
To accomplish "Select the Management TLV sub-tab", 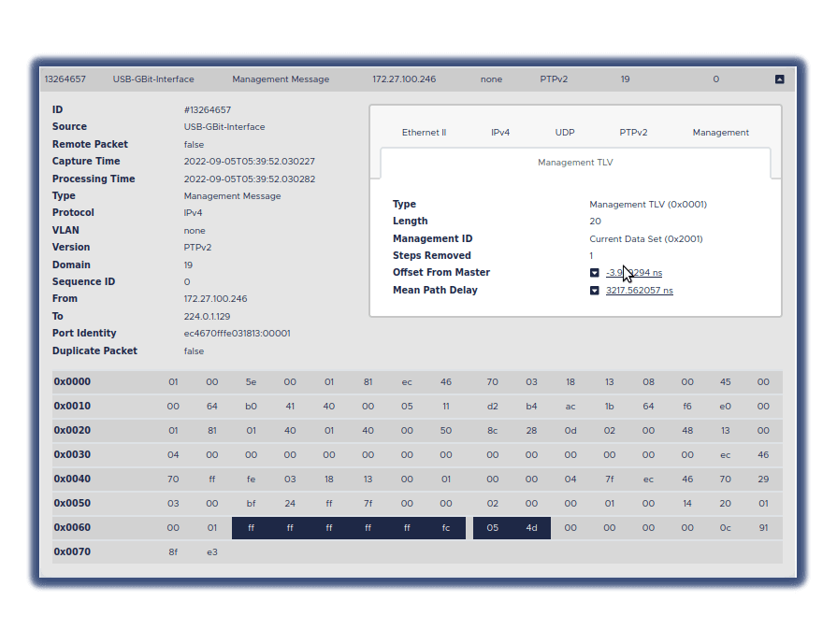I will [x=575, y=163].
